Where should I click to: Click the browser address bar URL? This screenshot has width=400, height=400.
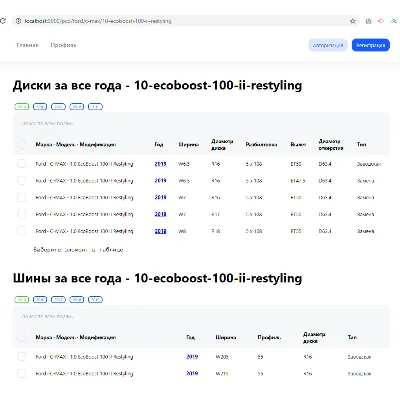tap(98, 21)
